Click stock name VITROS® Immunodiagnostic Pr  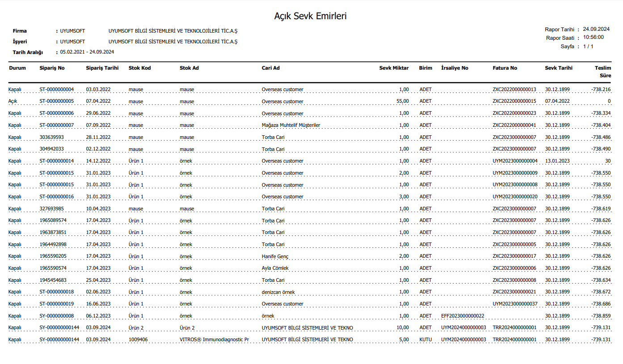tap(214, 339)
